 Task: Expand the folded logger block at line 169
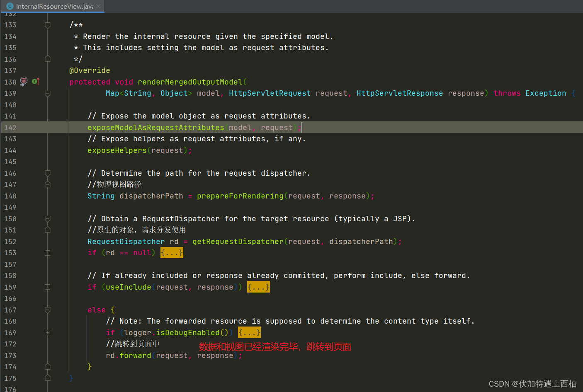pos(48,333)
